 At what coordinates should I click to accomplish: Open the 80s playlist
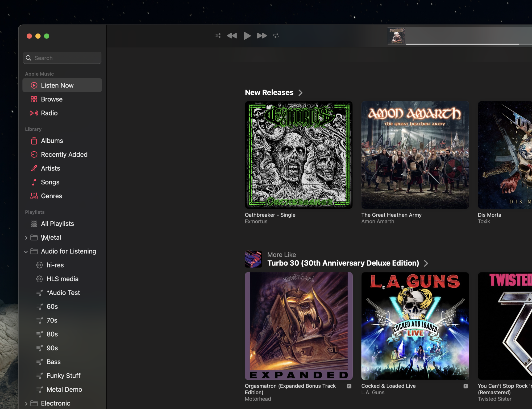(x=62, y=334)
